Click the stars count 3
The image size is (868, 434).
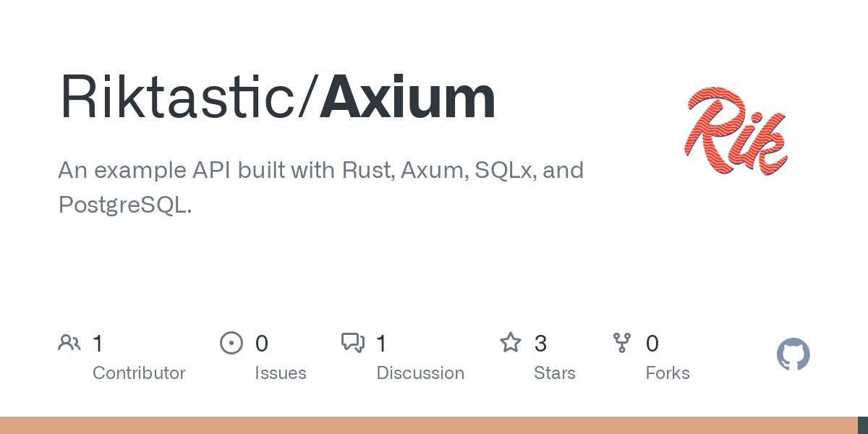point(540,344)
